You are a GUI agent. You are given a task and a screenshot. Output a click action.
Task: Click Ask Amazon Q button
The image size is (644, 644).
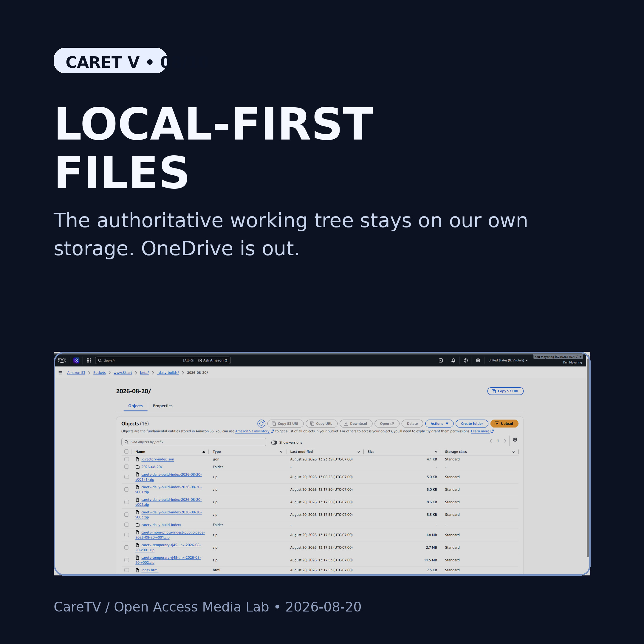(x=213, y=360)
